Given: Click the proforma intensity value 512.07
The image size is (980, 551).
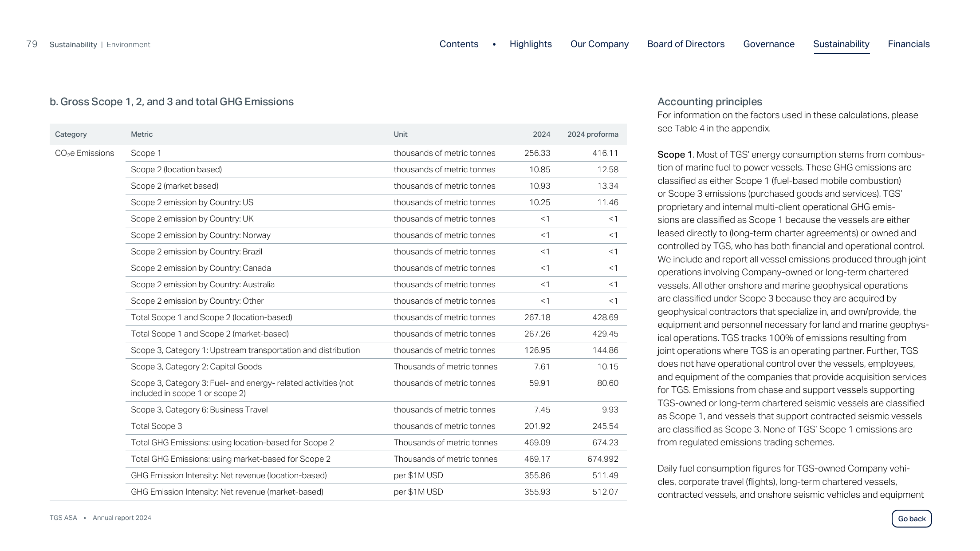Looking at the screenshot, I should (605, 492).
